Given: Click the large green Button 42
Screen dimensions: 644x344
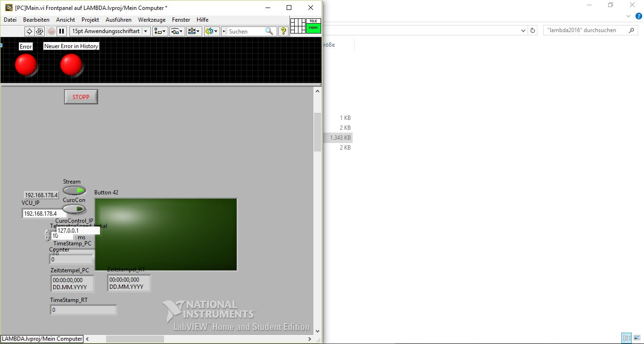Looking at the screenshot, I should [x=166, y=235].
